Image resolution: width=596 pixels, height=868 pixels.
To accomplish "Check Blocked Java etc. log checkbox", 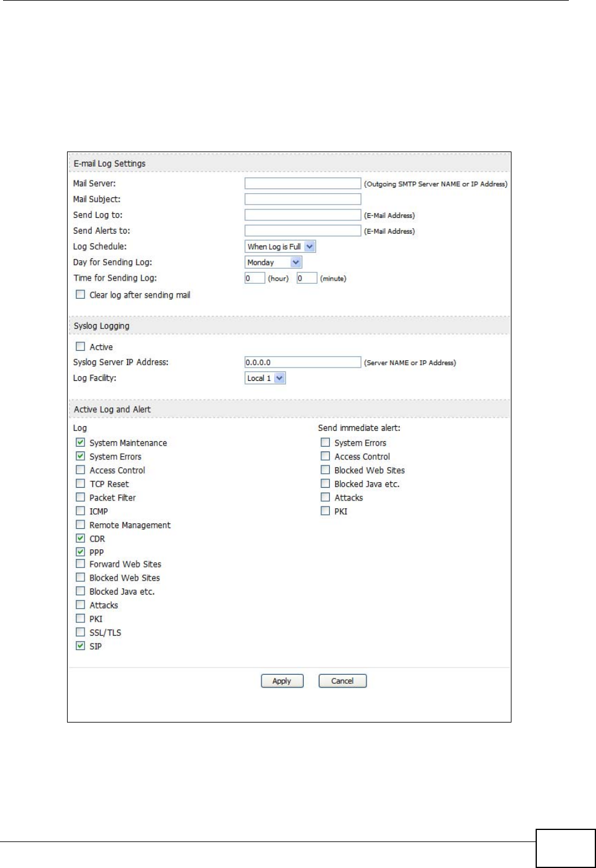I will coord(80,592).
